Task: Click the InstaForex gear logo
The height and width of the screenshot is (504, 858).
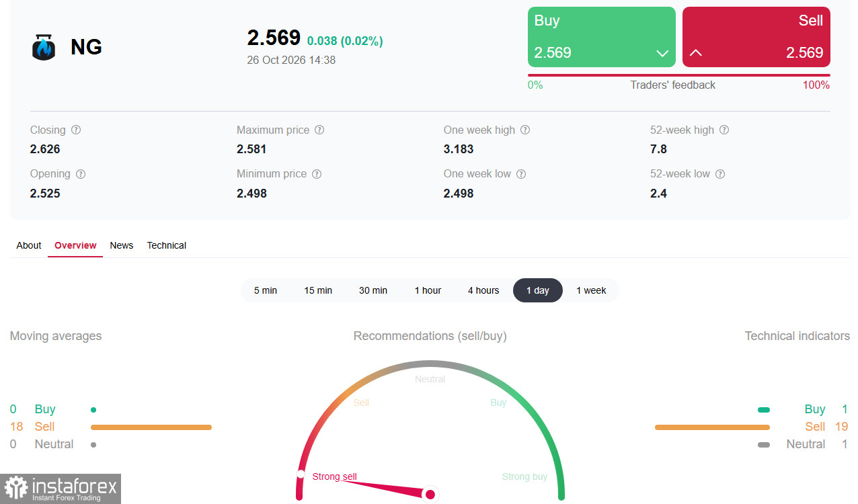Action: coord(15,488)
